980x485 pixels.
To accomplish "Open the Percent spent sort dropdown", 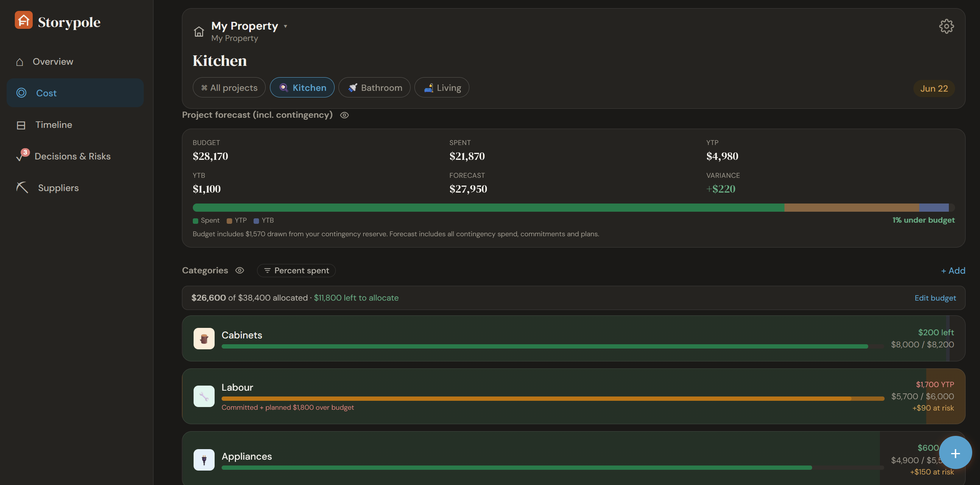I will [x=296, y=271].
